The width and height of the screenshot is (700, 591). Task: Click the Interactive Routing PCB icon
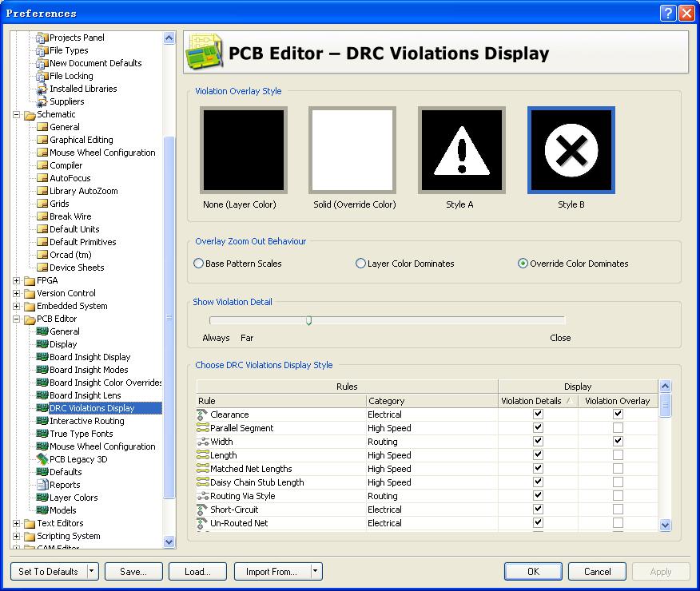coord(42,421)
